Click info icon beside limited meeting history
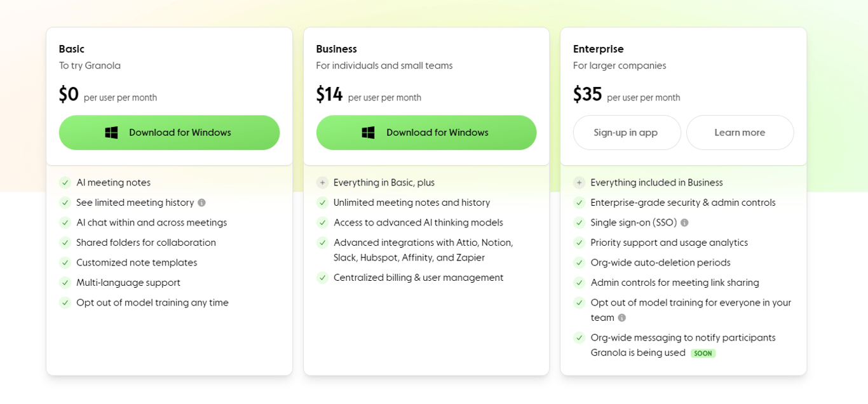The height and width of the screenshot is (404, 868). [201, 203]
